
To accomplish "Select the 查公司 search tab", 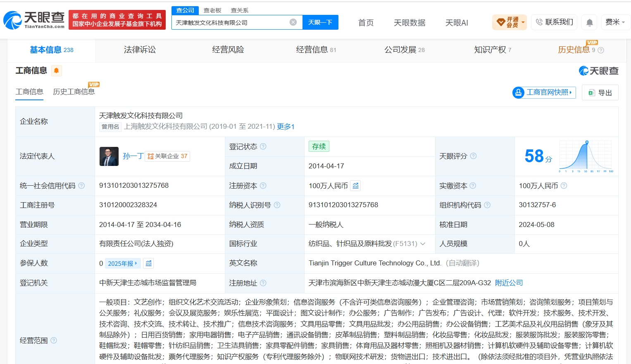I will coord(185,10).
